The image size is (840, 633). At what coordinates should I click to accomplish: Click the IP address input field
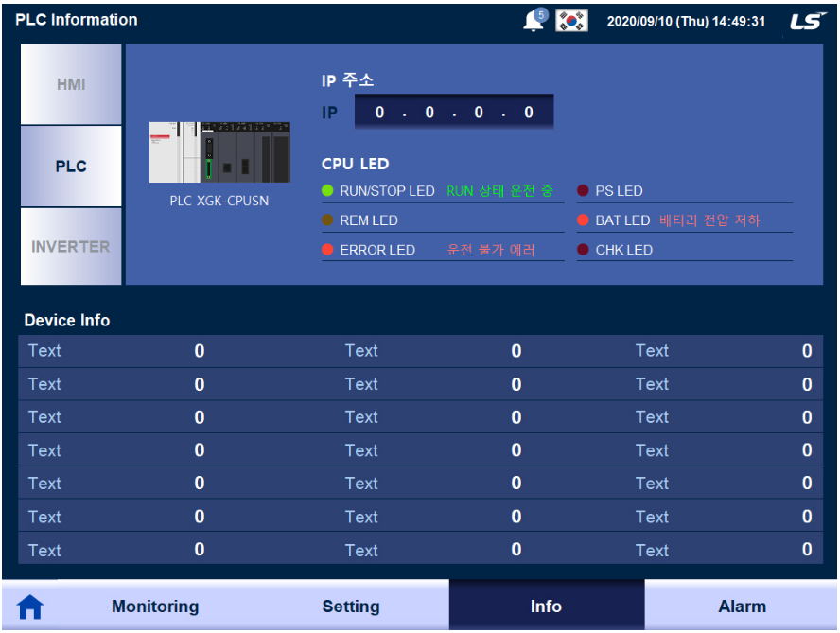[453, 111]
